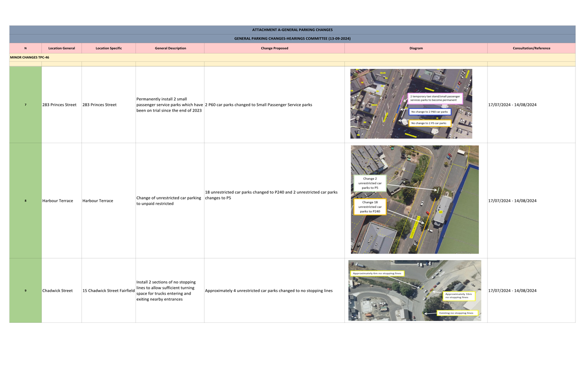
Task: Select '283 Princes Street' in Location Specific column
Action: (100, 105)
